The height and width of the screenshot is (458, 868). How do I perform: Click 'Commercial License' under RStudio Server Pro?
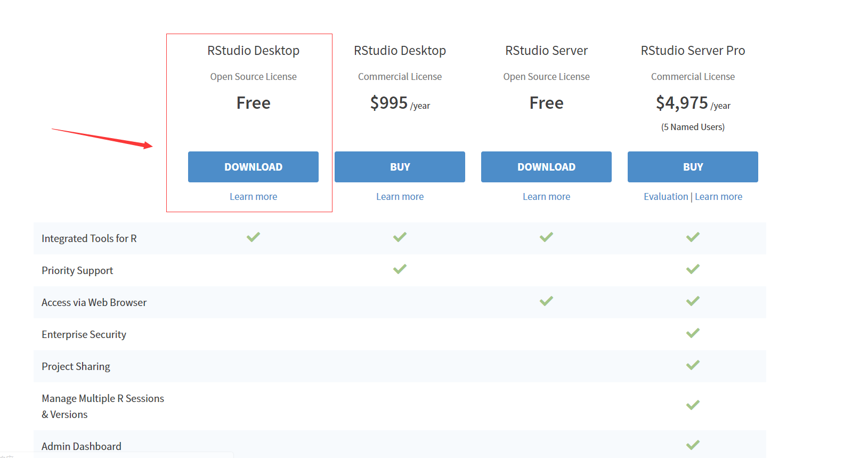click(x=693, y=77)
